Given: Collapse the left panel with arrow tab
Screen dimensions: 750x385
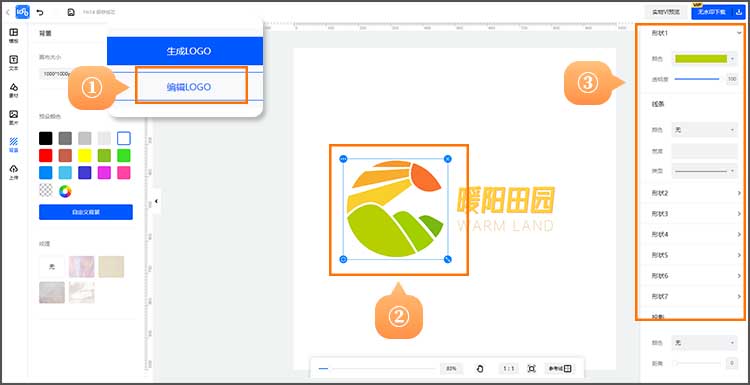Looking at the screenshot, I should 155,201.
